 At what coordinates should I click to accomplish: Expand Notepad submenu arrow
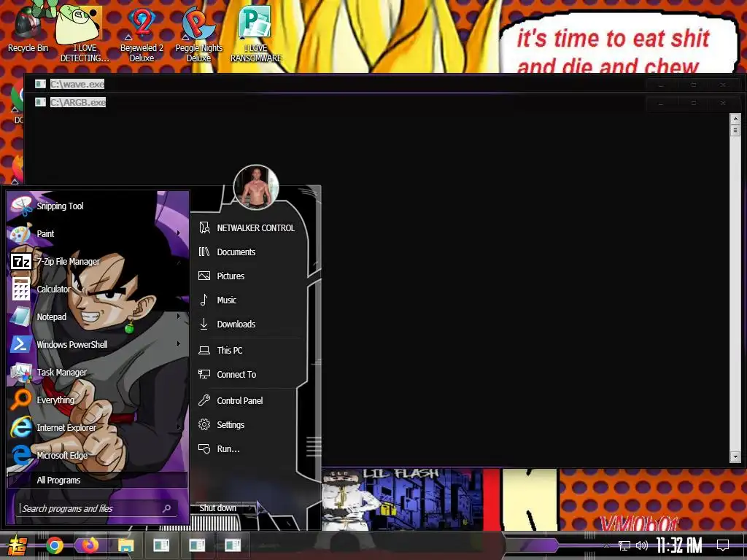(179, 316)
